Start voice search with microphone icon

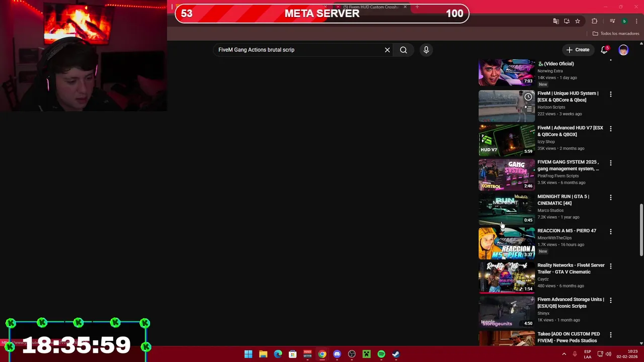click(x=426, y=50)
